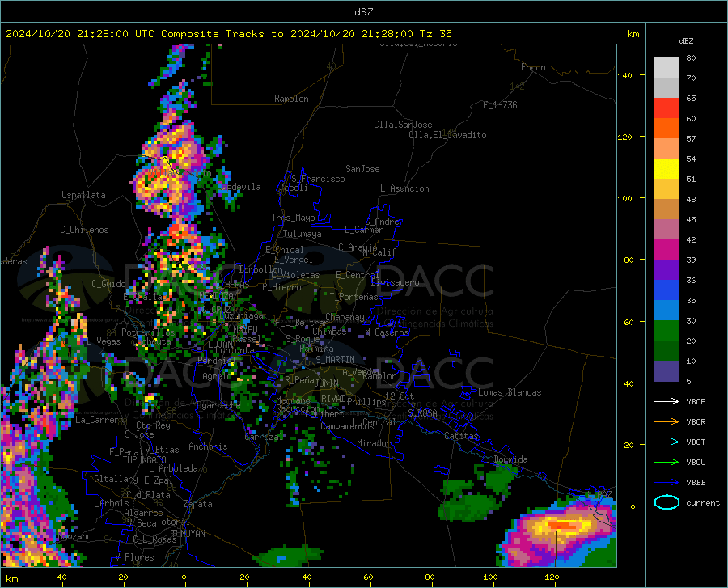Click the 2024/10/20 21:28:00 UTC Composite Tracks header
The width and height of the screenshot is (728, 588).
(228, 34)
